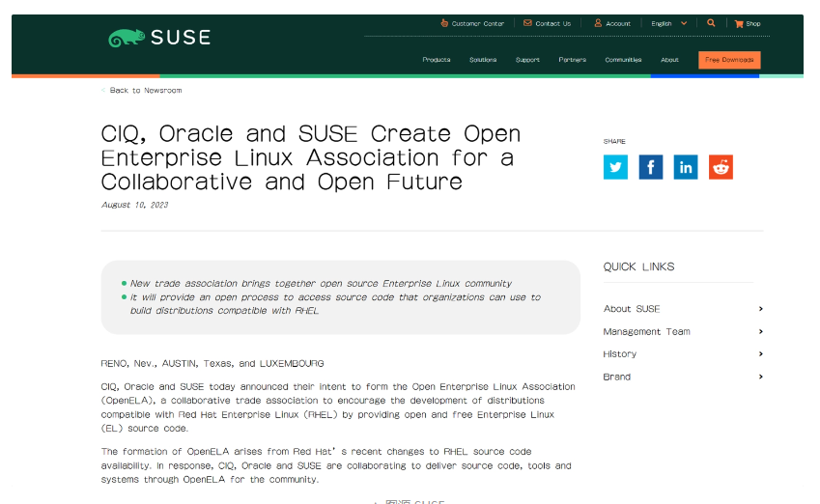Open History quick link
This screenshot has width=820, height=504.
point(620,354)
